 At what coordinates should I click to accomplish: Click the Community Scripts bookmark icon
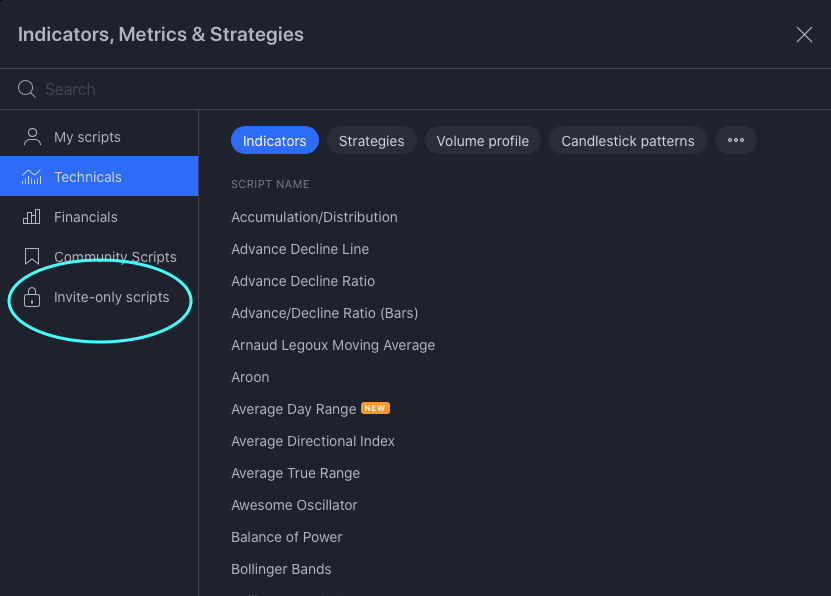click(32, 257)
